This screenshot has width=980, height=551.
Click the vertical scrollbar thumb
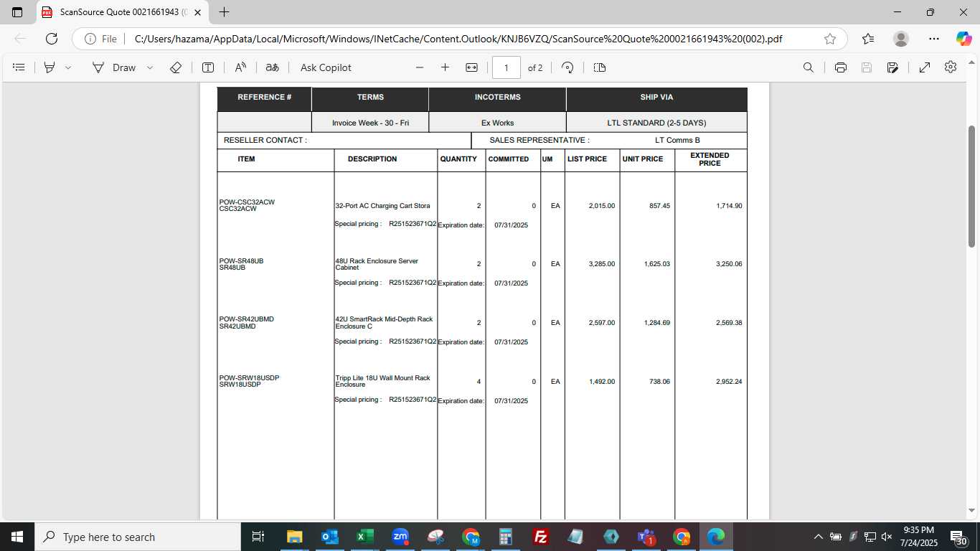click(972, 187)
